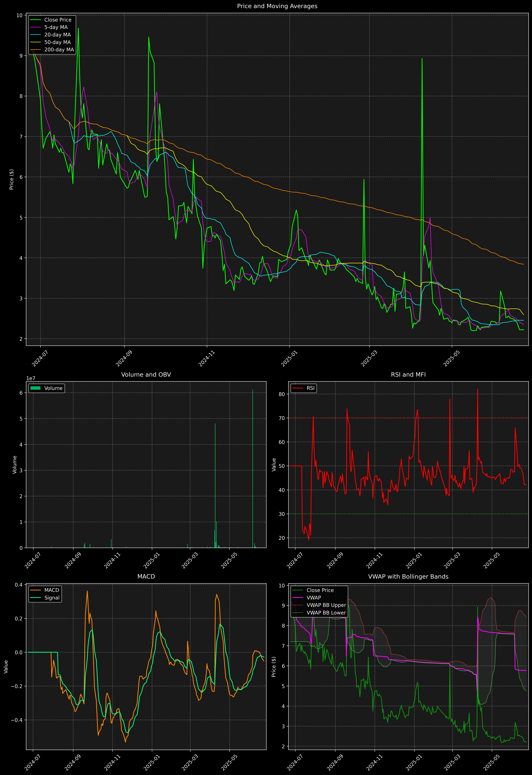Click the 'Volume and OBV' subplot title
The width and height of the screenshot is (532, 775).
point(146,374)
